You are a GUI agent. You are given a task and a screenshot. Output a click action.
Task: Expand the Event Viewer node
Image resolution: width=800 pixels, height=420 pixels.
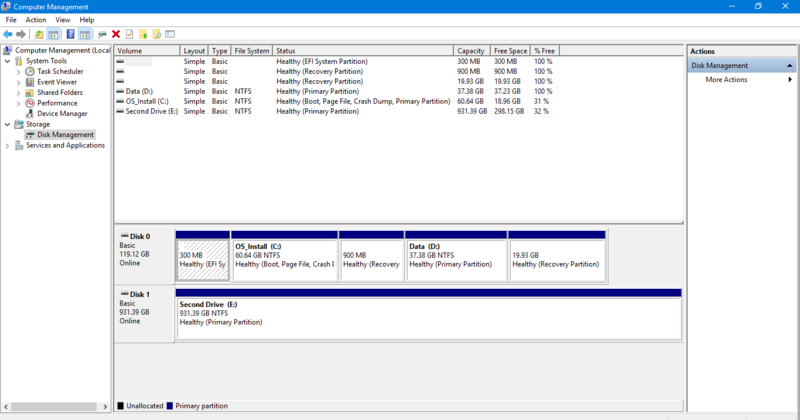[x=19, y=82]
